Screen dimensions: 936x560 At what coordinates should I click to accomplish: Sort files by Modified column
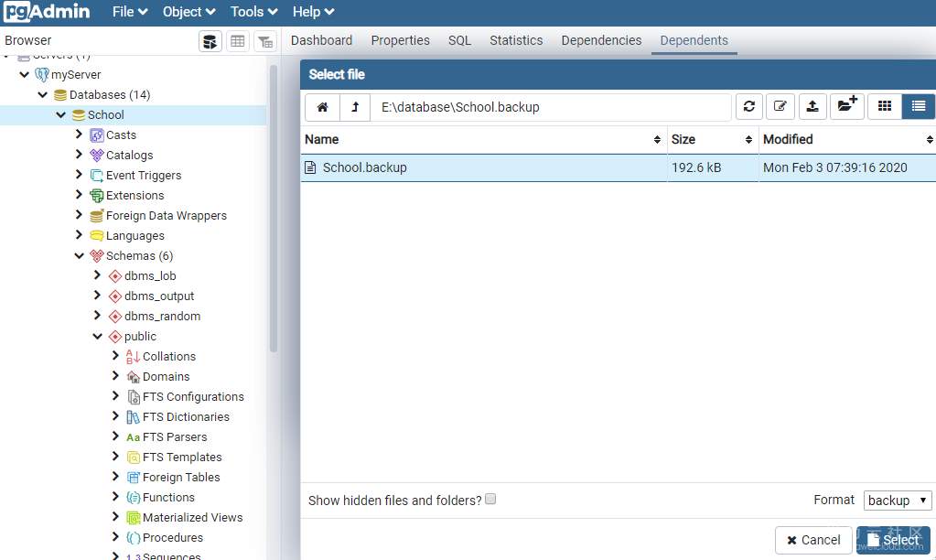pos(847,139)
